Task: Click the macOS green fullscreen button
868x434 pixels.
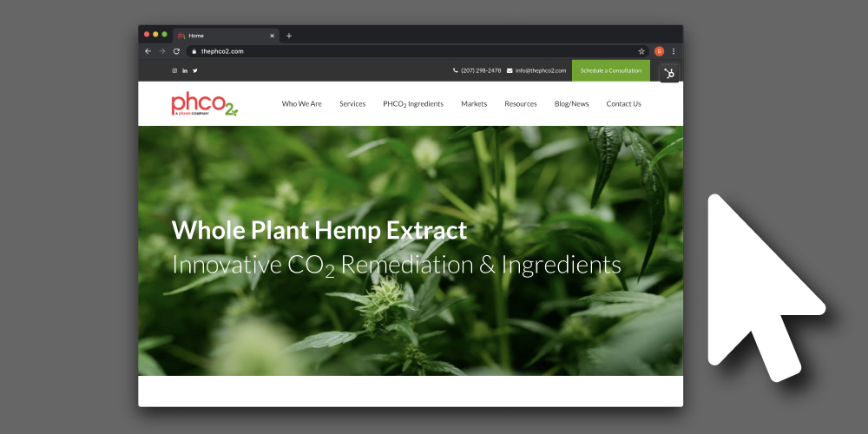Action: (x=164, y=35)
